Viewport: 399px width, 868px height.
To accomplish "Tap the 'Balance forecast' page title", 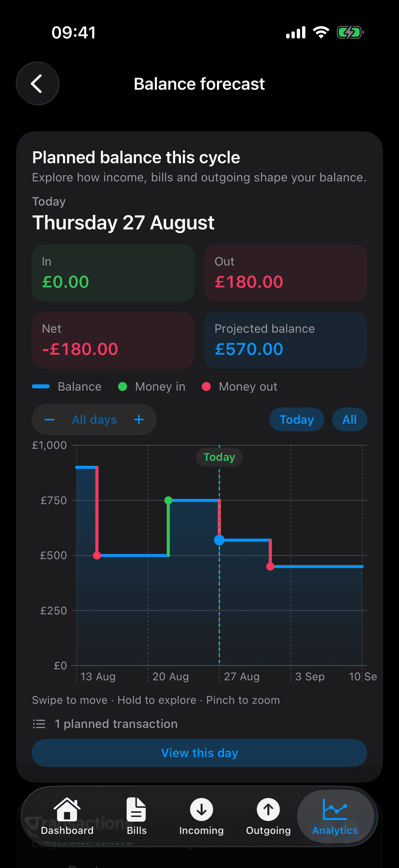I will [x=199, y=83].
